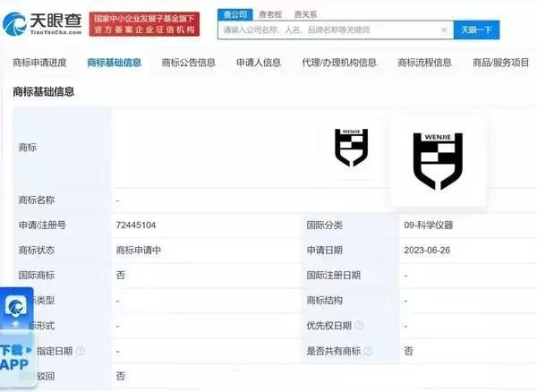Switch to 查老板 search tab
Viewport: 537px width, 392px height.
269,14
